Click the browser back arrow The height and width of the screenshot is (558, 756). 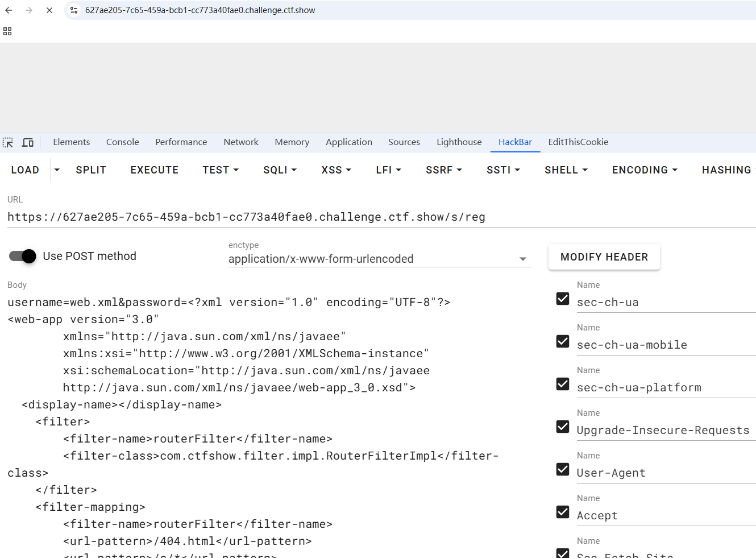(9, 10)
